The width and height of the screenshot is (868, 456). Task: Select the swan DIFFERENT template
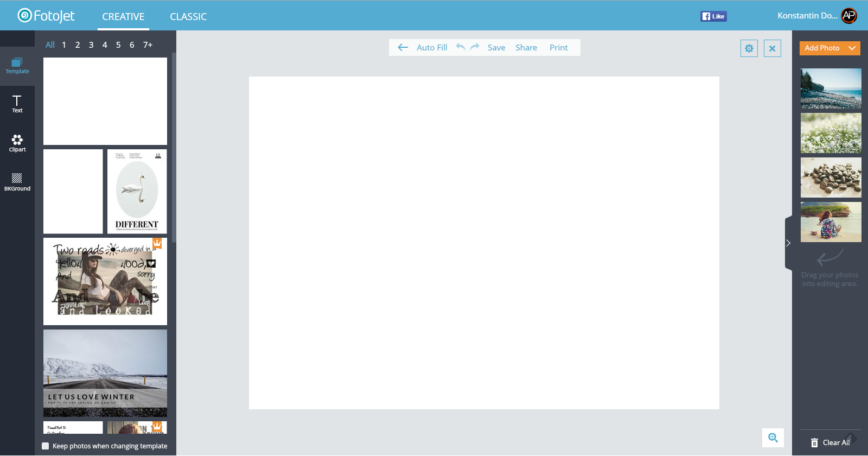tap(137, 192)
